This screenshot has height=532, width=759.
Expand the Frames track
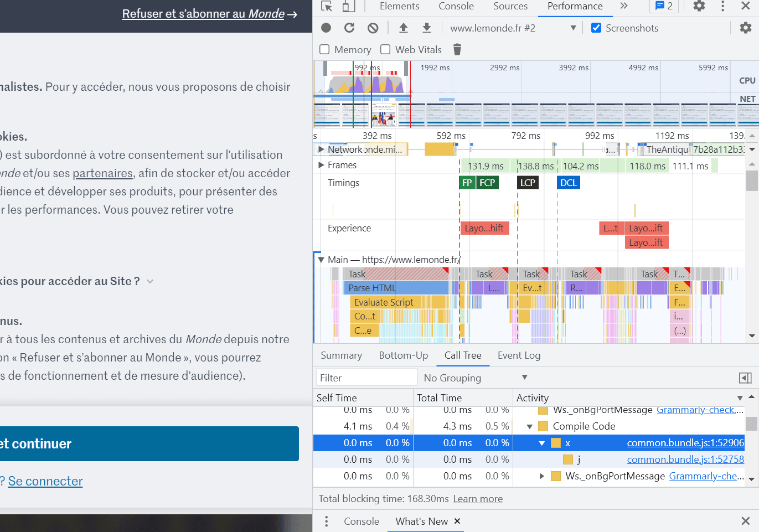pyautogui.click(x=321, y=165)
